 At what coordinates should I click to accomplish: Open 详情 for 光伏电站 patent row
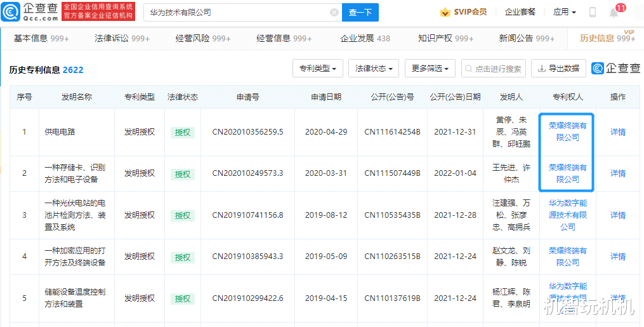[x=618, y=215]
